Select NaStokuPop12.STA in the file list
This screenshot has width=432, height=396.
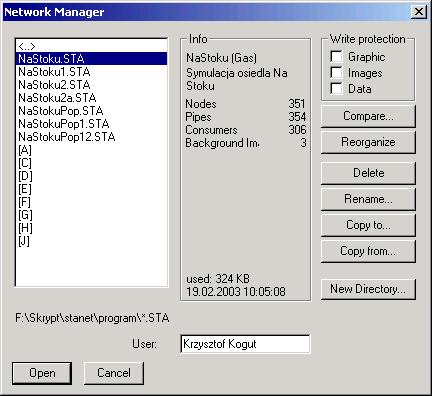click(x=92, y=137)
